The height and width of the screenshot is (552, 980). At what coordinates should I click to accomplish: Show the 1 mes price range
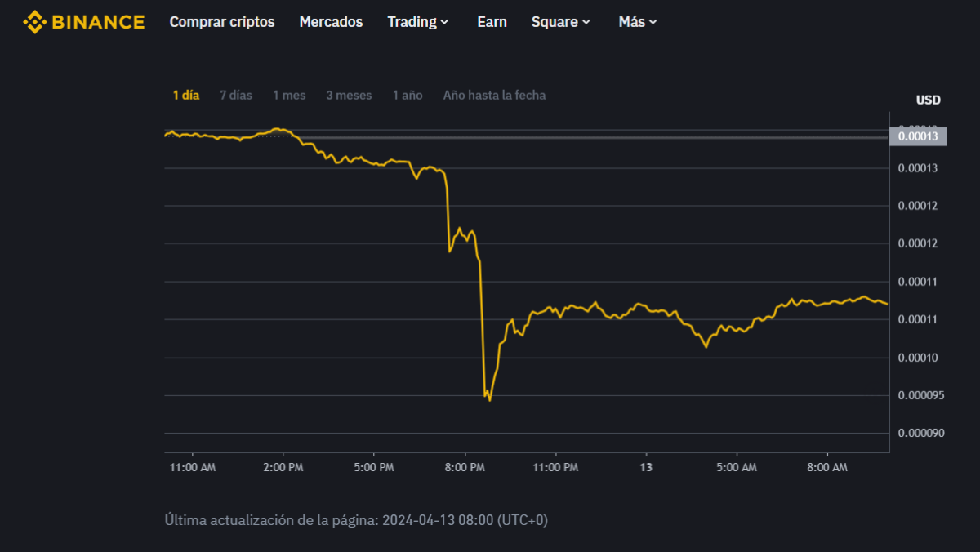point(289,95)
